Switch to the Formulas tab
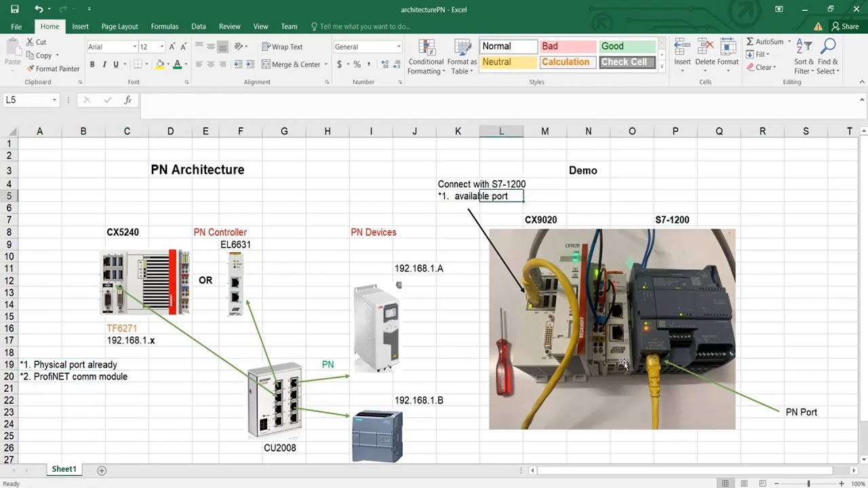Screen dimensions: 868x488 tap(165, 26)
